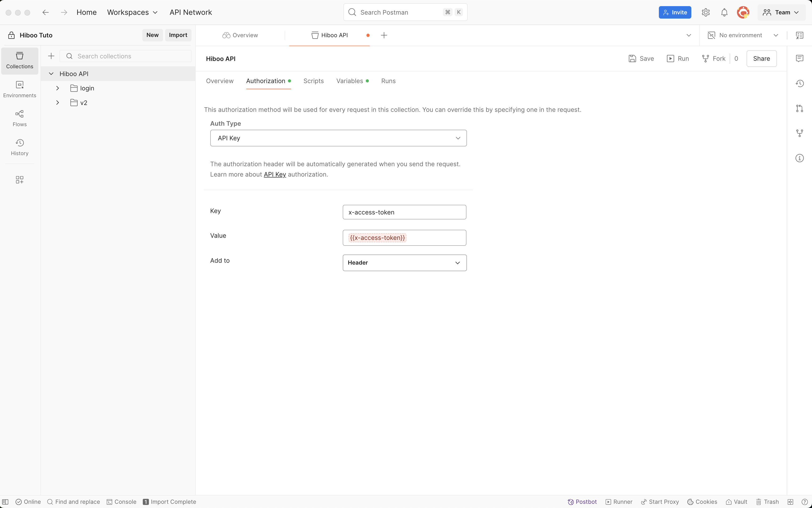Viewport: 812px width, 508px height.
Task: Switch to the collection Overview sub-tab
Action: (x=219, y=81)
